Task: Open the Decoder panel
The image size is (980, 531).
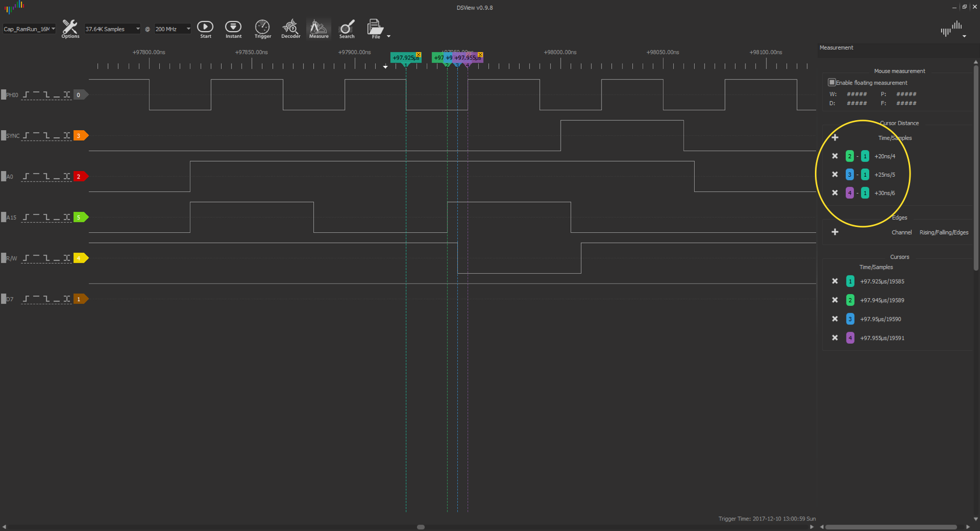Action: tap(290, 29)
